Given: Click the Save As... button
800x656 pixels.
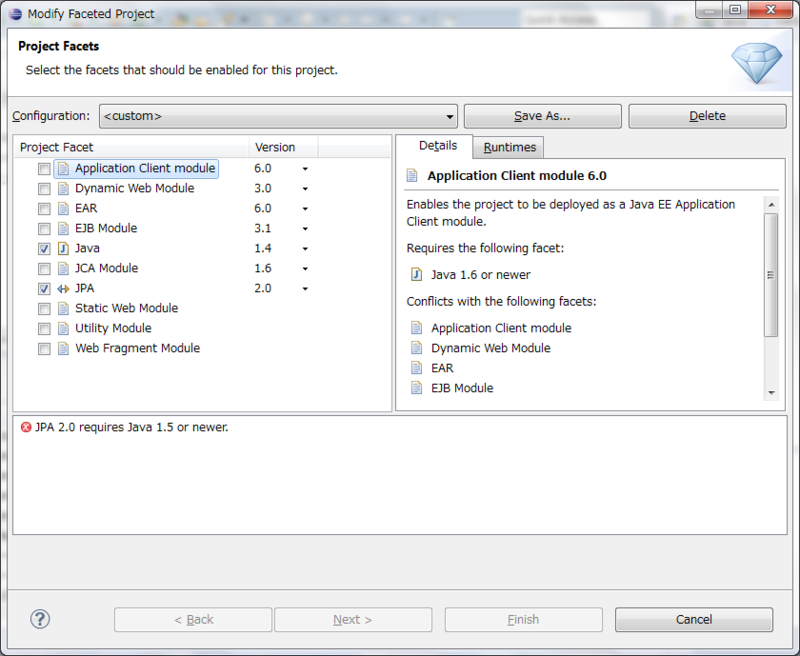Looking at the screenshot, I should coord(543,116).
